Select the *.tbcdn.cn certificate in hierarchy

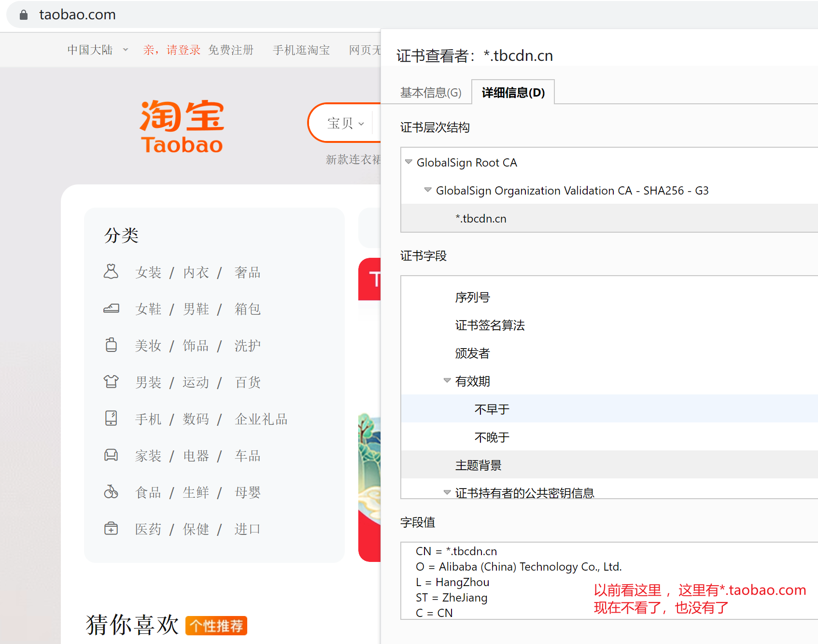click(x=481, y=219)
